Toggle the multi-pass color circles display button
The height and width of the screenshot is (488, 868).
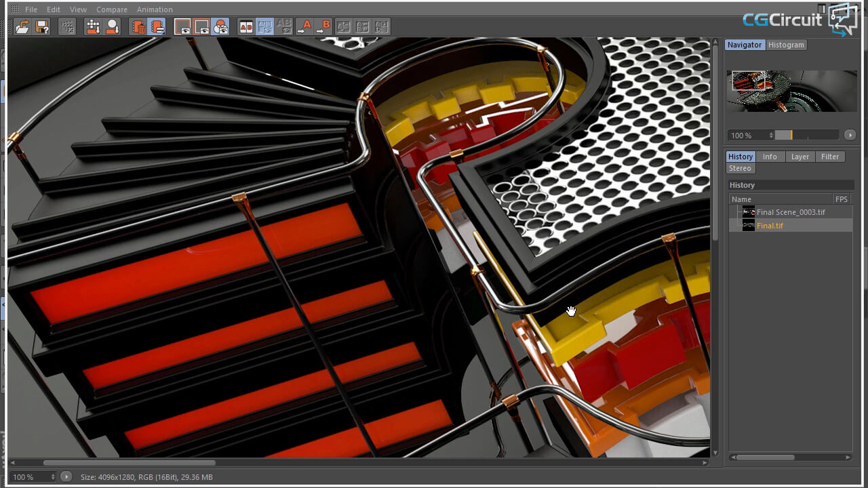[x=221, y=26]
